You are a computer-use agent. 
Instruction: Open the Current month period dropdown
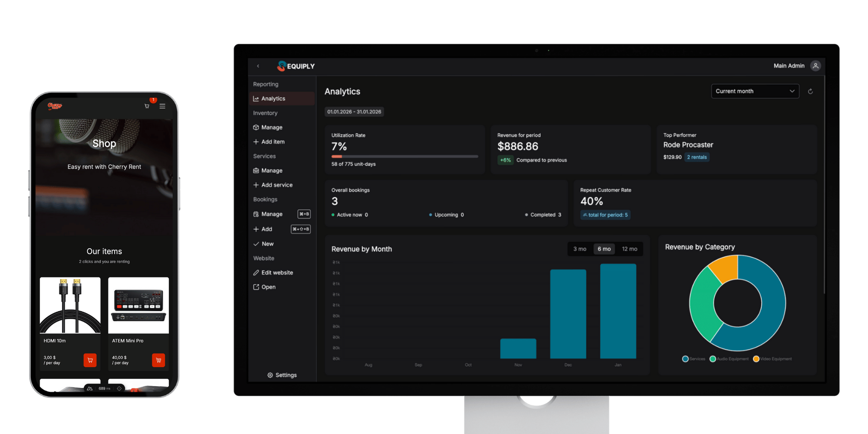pos(755,91)
